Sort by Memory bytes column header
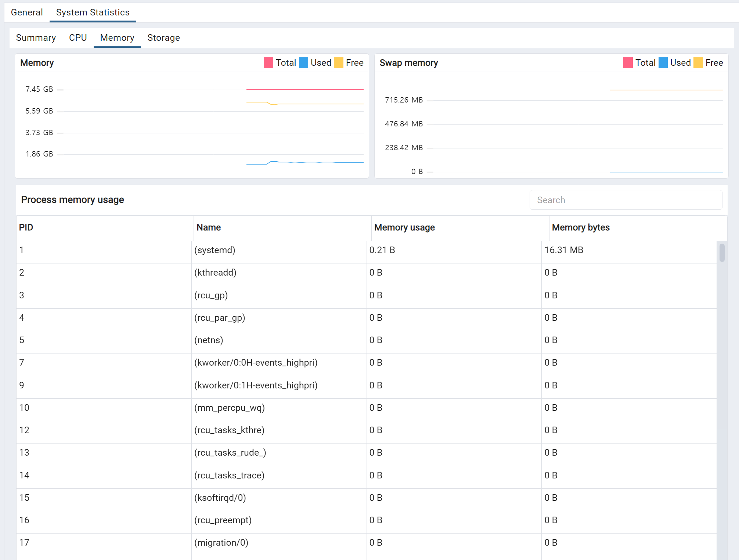This screenshot has height=560, width=739. click(x=581, y=227)
